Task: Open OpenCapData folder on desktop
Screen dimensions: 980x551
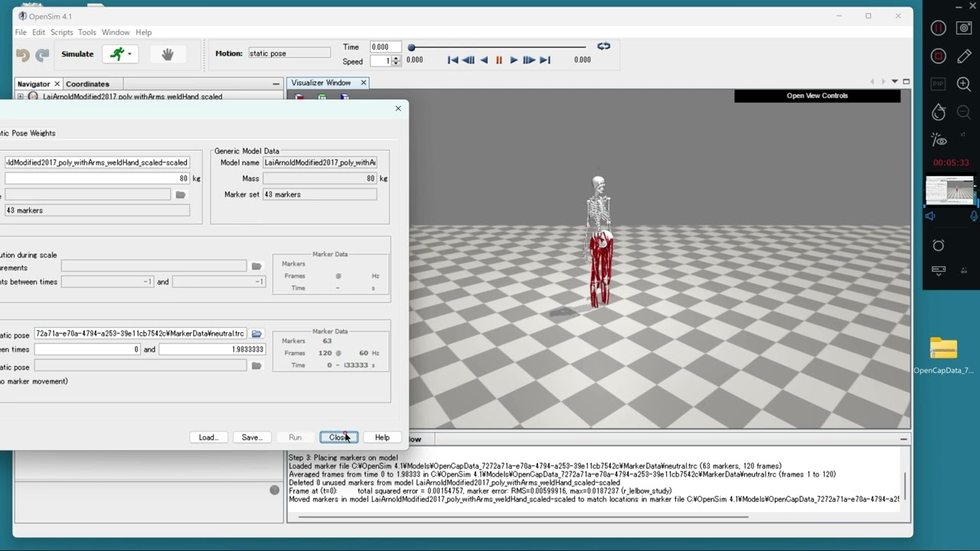Action: tap(943, 356)
